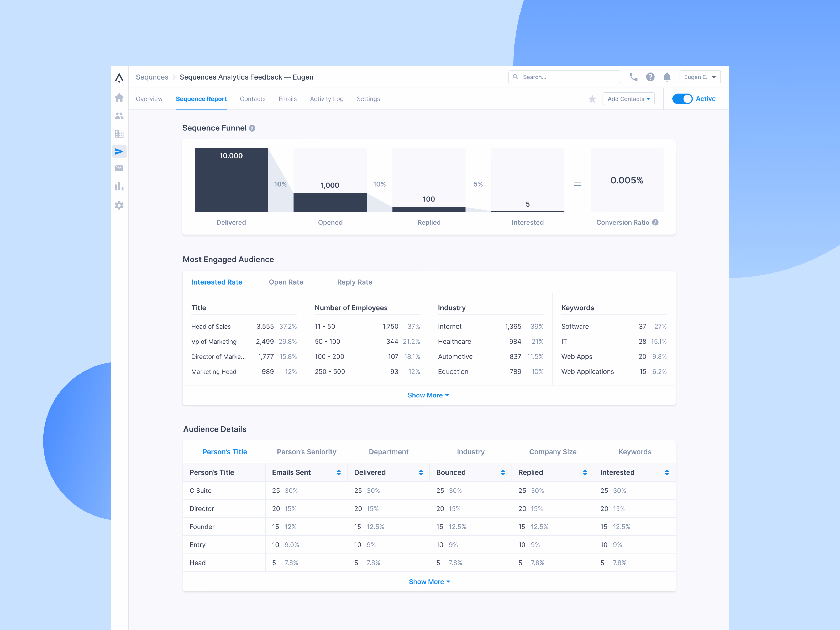Toggle the Active sequence switch

coord(682,99)
